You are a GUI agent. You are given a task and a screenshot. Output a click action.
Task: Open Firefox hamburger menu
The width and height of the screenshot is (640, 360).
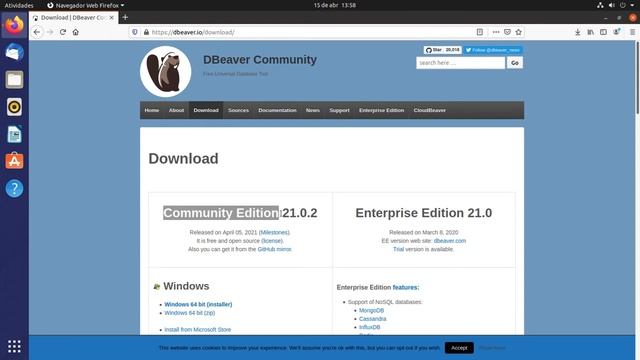click(x=632, y=32)
